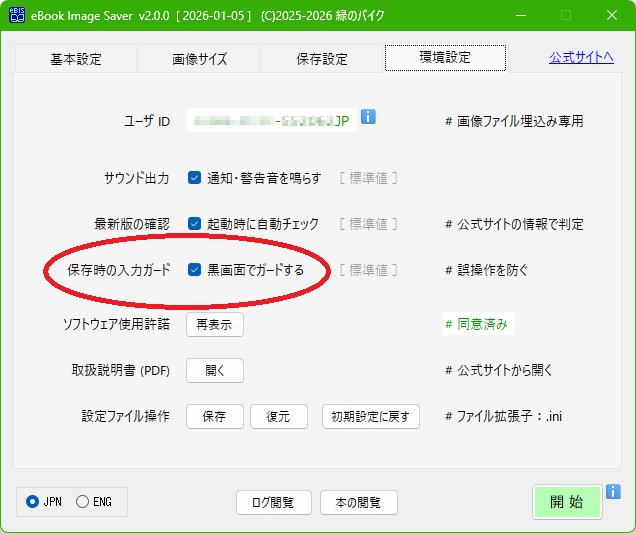The image size is (636, 533).
Task: Select the JPN language radio button
Action: click(33, 501)
